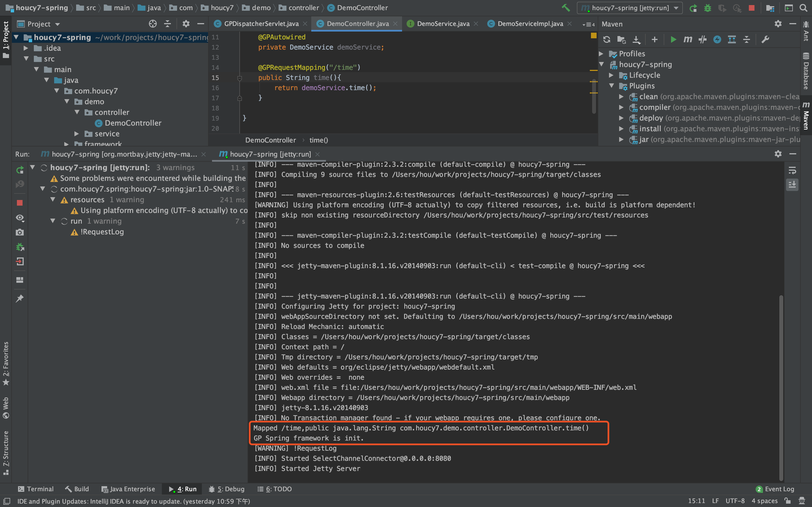The width and height of the screenshot is (812, 507).
Task: Click the Rerun icon in Run panel
Action: click(x=20, y=170)
